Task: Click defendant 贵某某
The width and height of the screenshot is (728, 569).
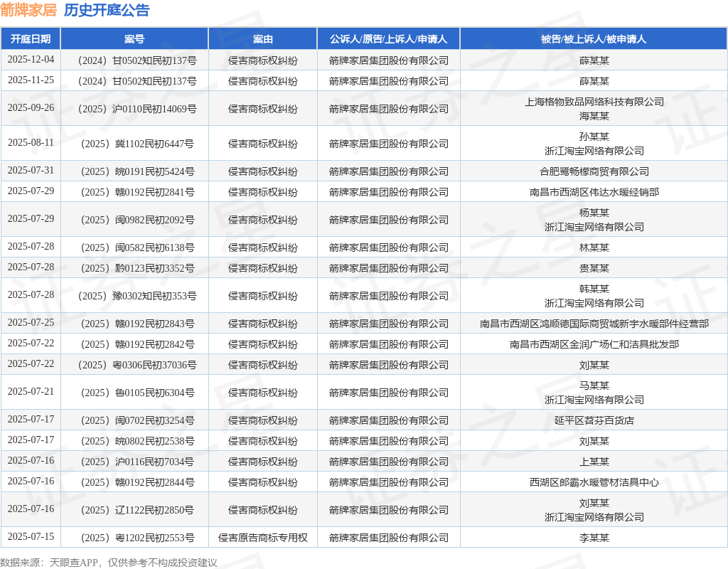Action: 594,268
